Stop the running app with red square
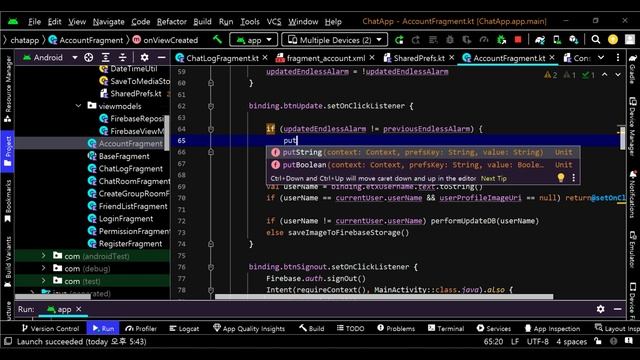The width and height of the screenshot is (640, 360). [x=518, y=40]
